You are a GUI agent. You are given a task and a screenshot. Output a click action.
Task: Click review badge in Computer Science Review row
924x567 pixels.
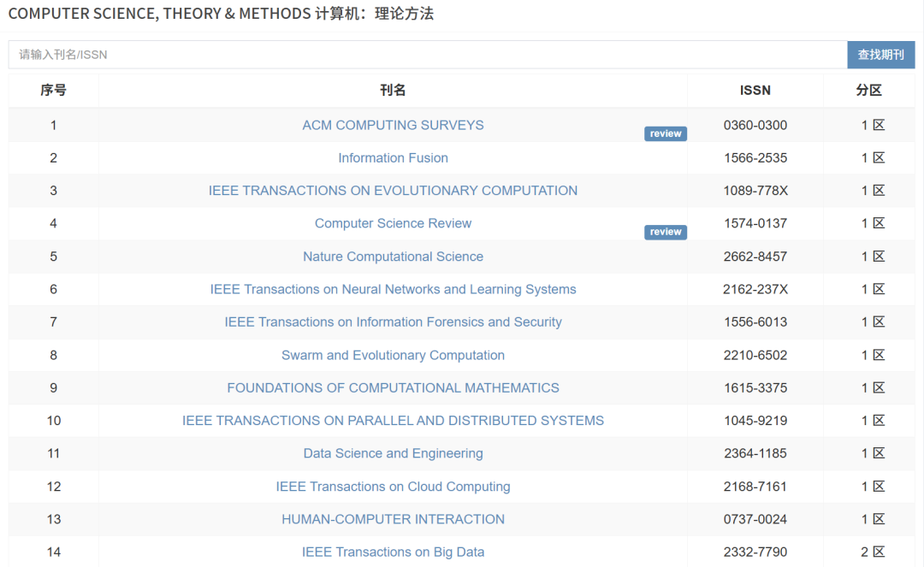click(x=666, y=232)
